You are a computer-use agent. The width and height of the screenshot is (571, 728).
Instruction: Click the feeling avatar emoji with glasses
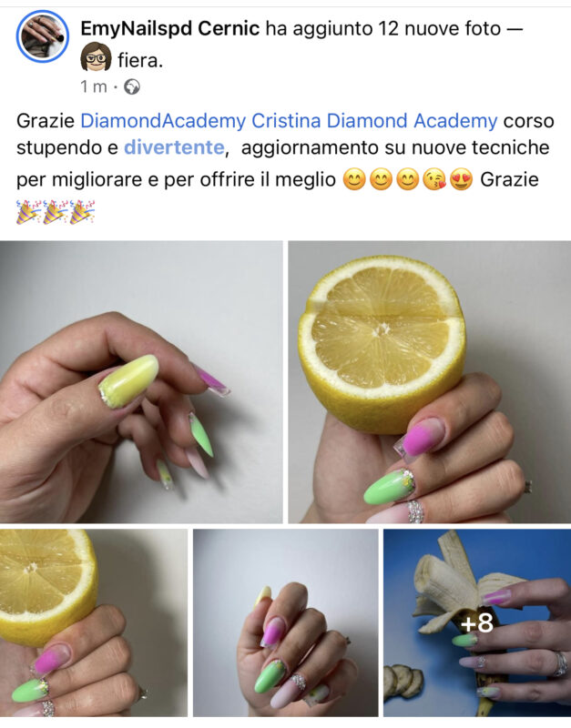96,57
